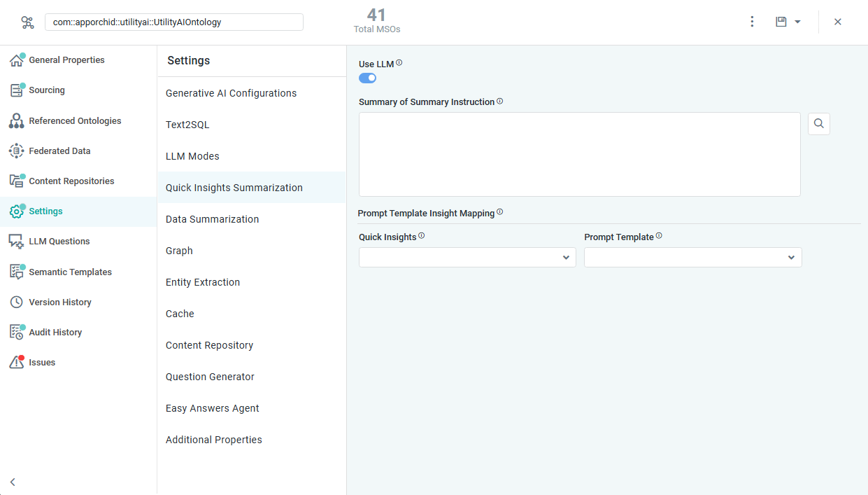Open Referenced Ontologies sidebar icon

tap(16, 120)
